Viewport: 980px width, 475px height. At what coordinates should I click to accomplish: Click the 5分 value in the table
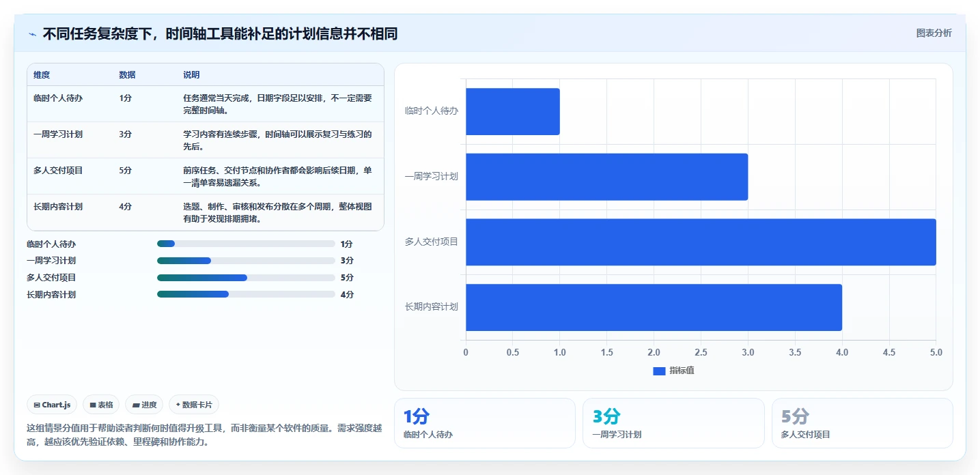click(125, 171)
